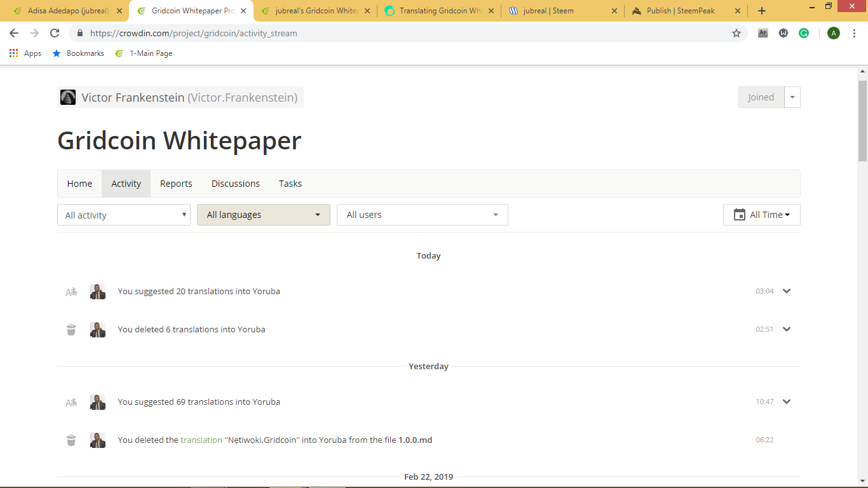Click translation icon beside 69 translations entry
Screen dimensions: 868x488
pos(71,402)
